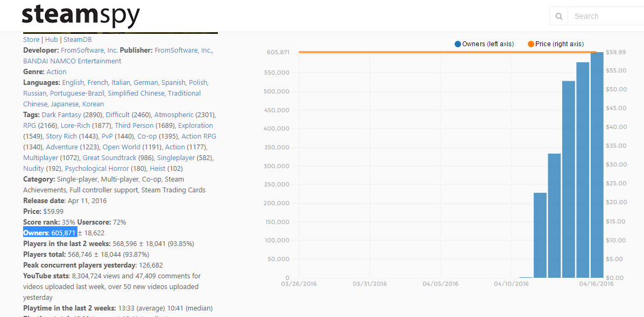Open the Co-op tag
This screenshot has height=317, width=644.
pyautogui.click(x=147, y=136)
